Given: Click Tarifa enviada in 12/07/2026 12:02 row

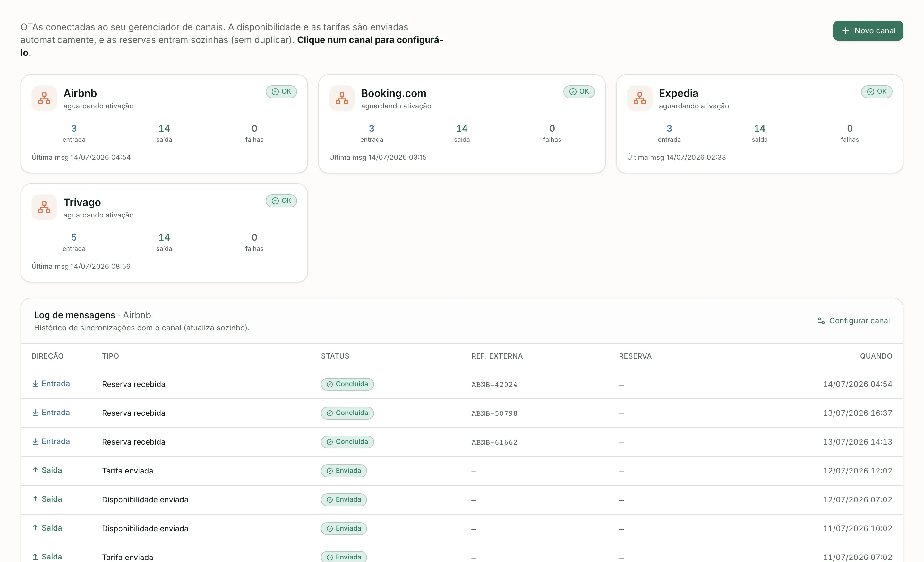Looking at the screenshot, I should pyautogui.click(x=127, y=471).
